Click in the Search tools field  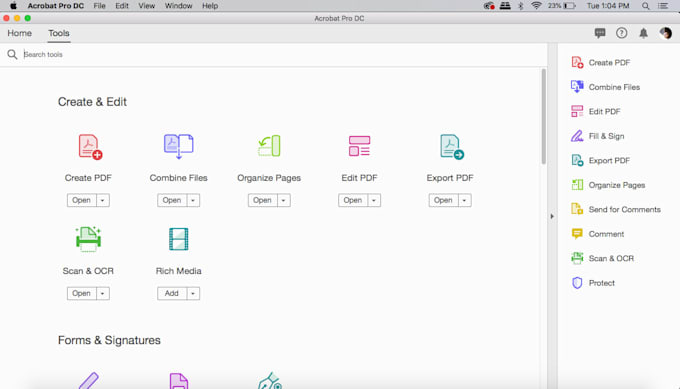pos(282,54)
